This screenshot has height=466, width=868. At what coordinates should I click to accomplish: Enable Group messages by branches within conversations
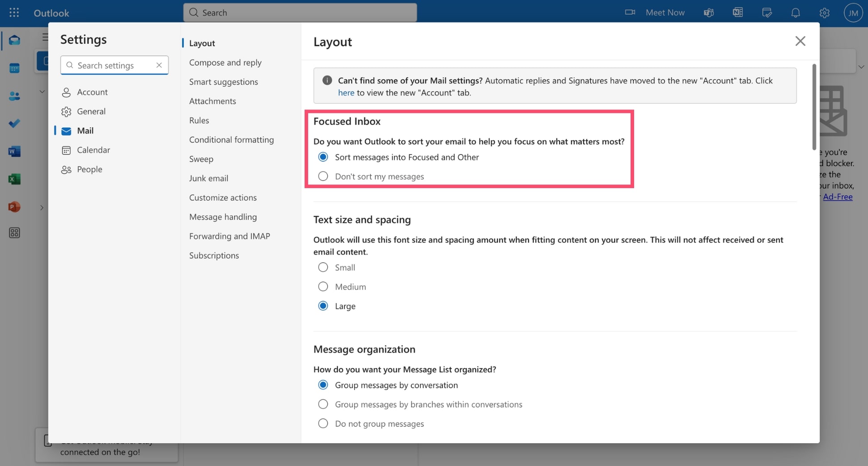tap(323, 404)
